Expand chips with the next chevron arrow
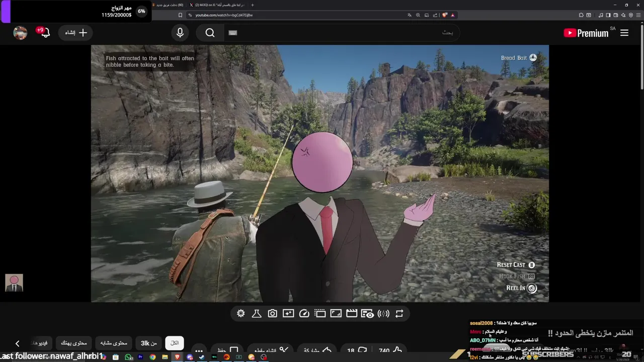Viewport: 644px width, 362px height. (x=17, y=343)
